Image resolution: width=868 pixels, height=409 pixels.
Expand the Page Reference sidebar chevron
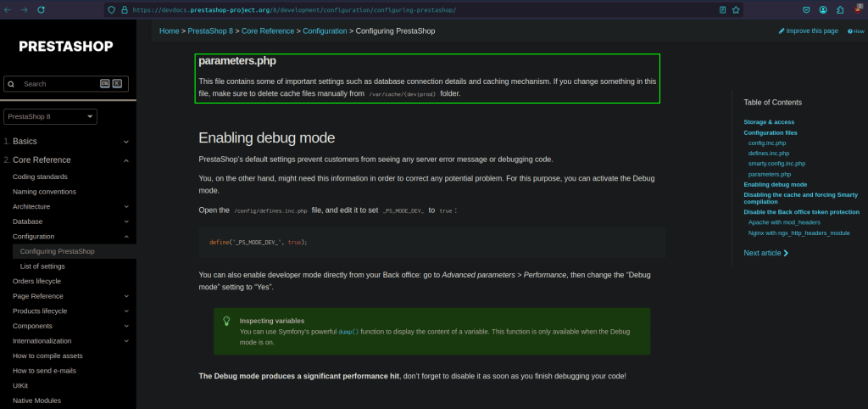(x=126, y=296)
